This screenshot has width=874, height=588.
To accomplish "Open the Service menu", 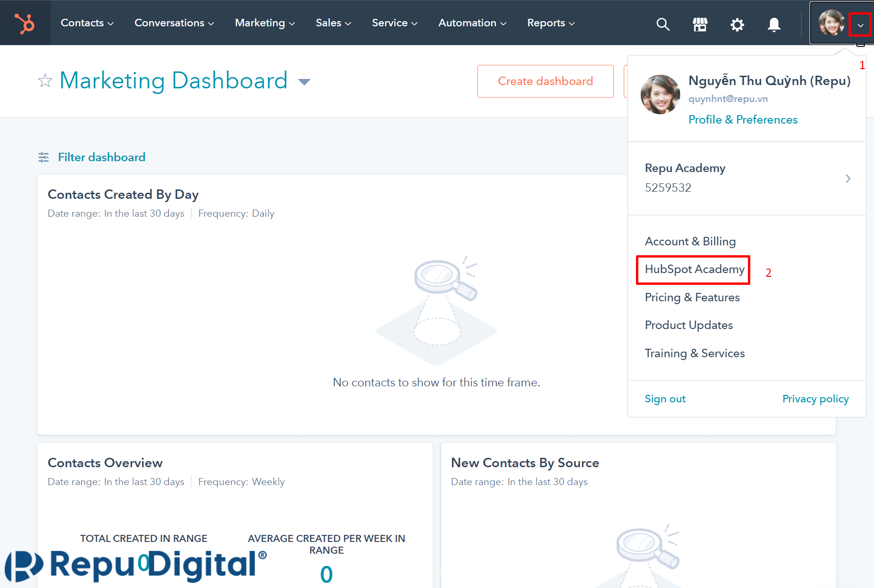I will 395,23.
